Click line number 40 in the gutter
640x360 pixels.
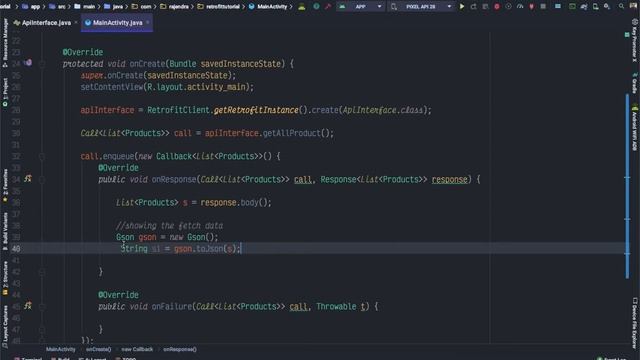(x=16, y=249)
